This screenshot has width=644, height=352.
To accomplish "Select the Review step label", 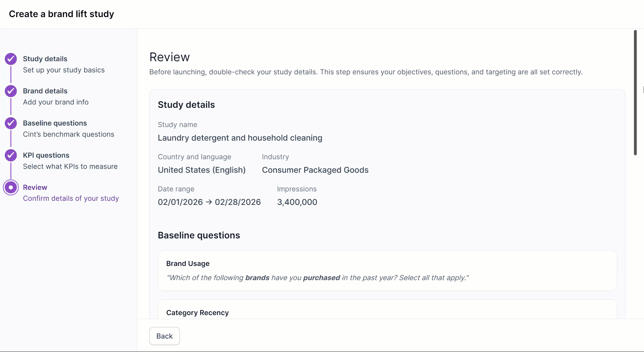I will [x=35, y=187].
